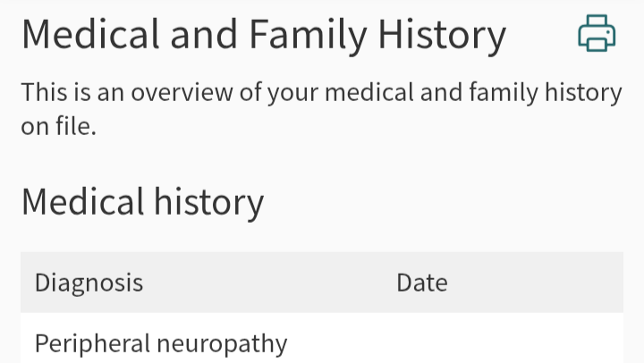Click the words 'on file.' in description

pyautogui.click(x=58, y=127)
